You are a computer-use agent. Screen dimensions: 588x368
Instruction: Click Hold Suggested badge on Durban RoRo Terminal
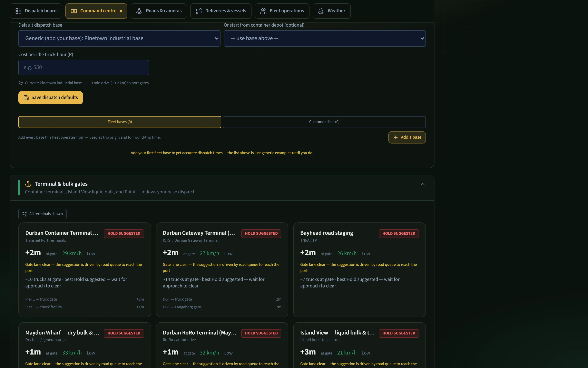pos(261,333)
